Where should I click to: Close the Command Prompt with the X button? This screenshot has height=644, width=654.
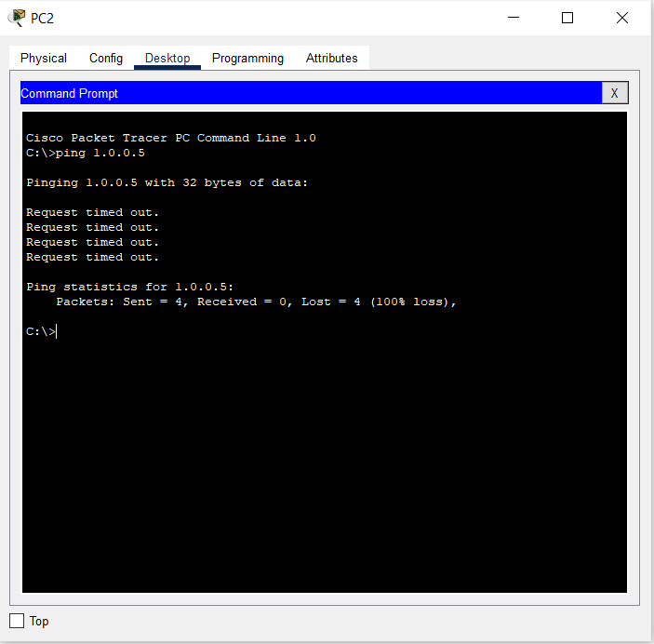click(614, 93)
